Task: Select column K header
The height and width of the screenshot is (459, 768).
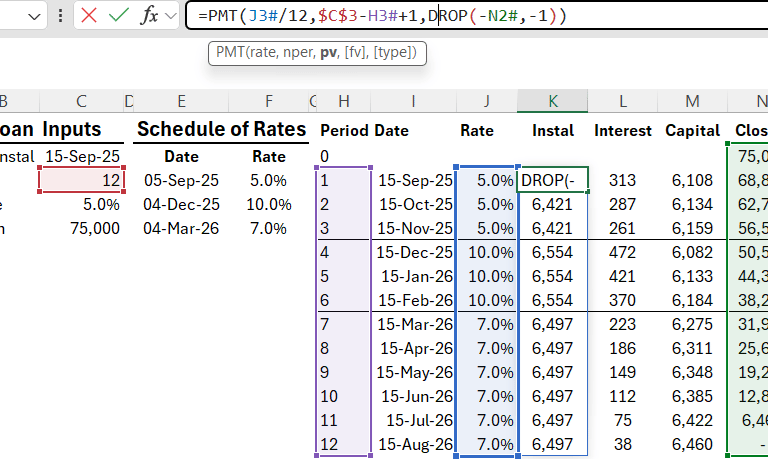Action: (x=552, y=101)
